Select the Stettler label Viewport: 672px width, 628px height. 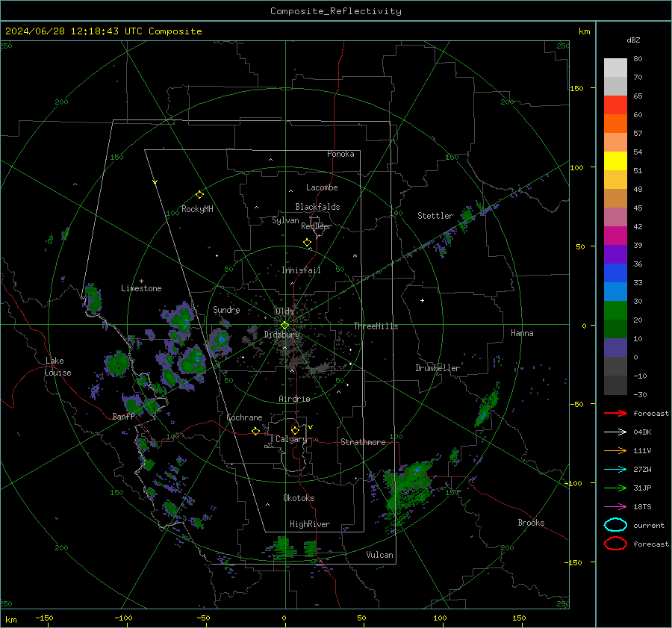[435, 216]
